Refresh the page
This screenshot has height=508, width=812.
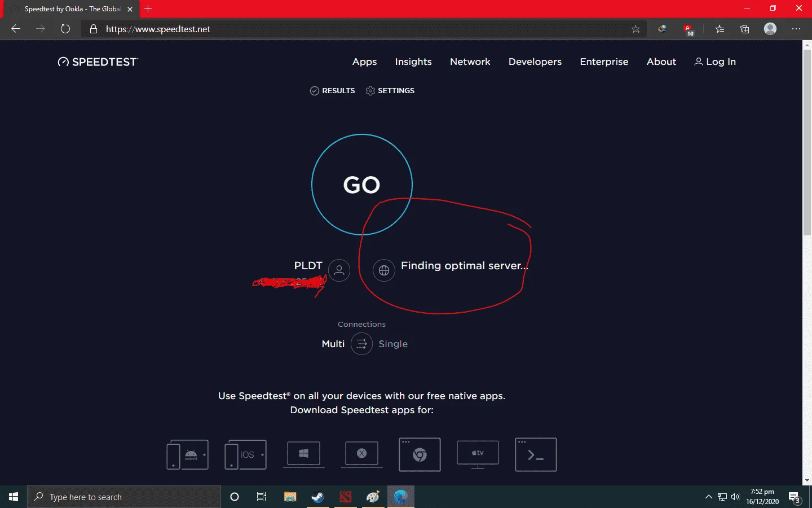point(65,29)
